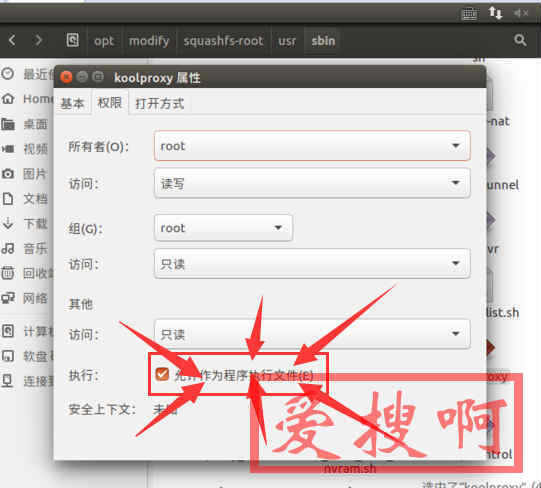Open Desktop folder icon (桌面) in sidebar
This screenshot has width=541, height=488.
8,124
